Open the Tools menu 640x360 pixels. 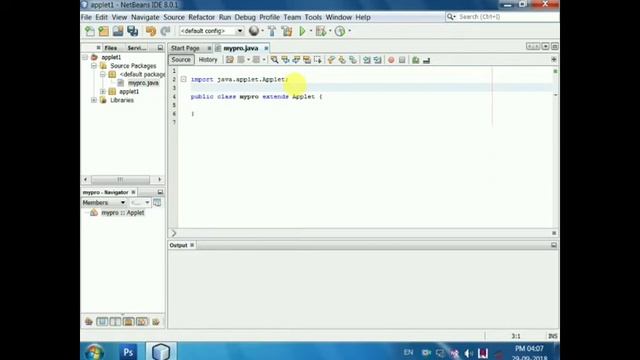(x=313, y=17)
